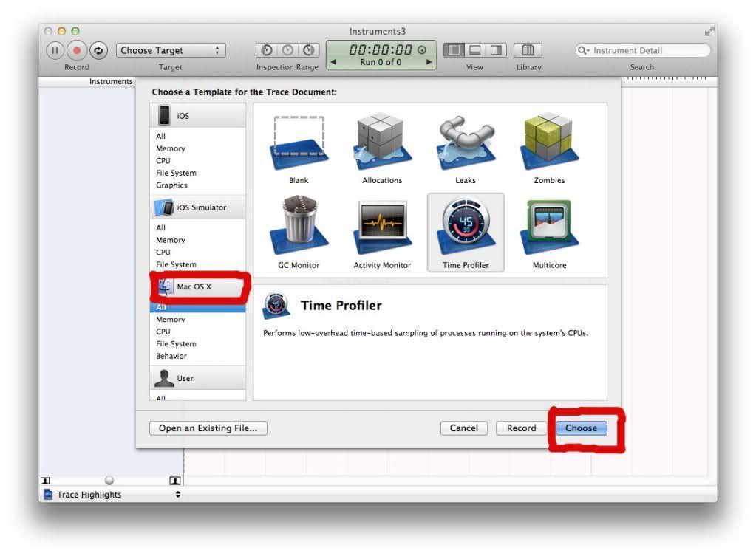
Task: Set inspection range start icon
Action: click(x=267, y=50)
